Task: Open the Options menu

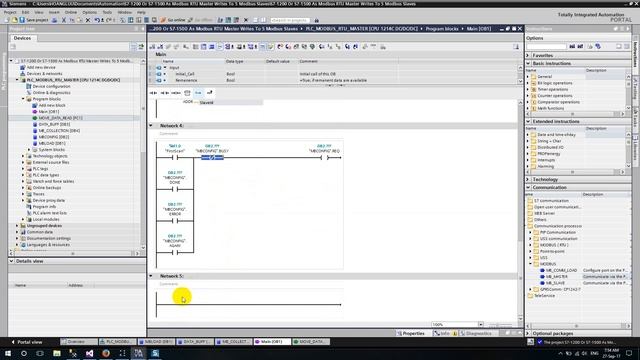Action: 90,12
